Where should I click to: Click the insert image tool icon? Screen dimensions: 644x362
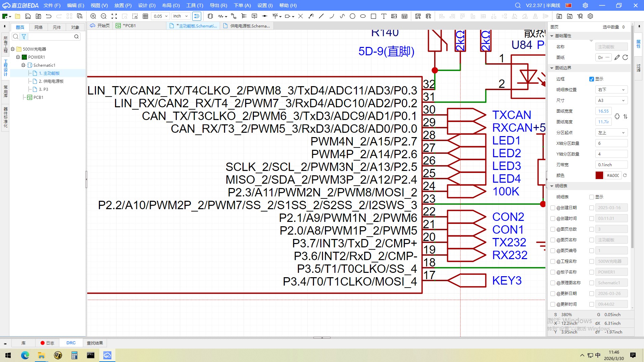(x=394, y=16)
